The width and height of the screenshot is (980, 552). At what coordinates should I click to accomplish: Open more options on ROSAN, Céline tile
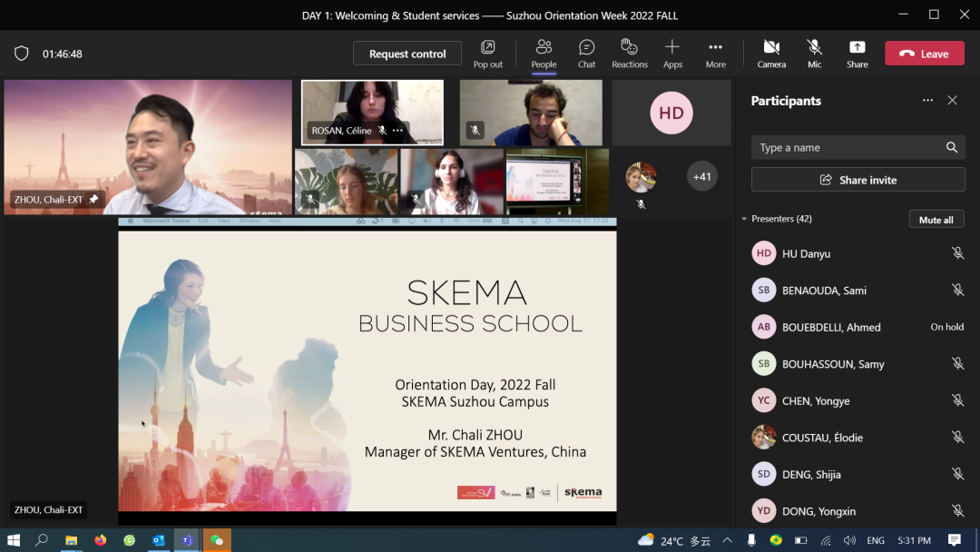tap(397, 131)
